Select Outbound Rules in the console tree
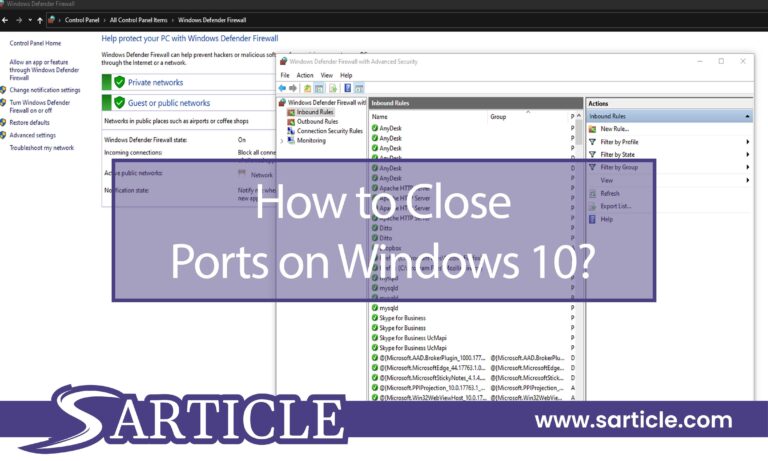The image size is (768, 461). (x=317, y=121)
